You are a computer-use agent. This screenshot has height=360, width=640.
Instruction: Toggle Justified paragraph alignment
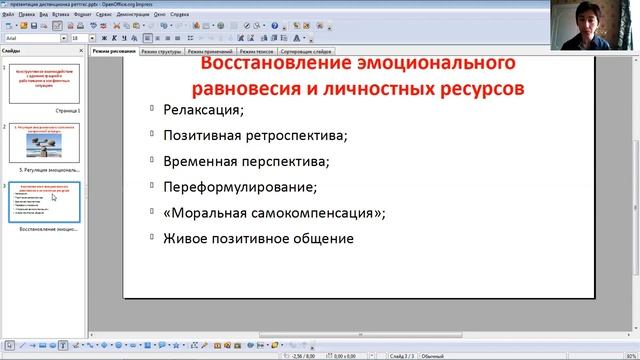(177, 38)
